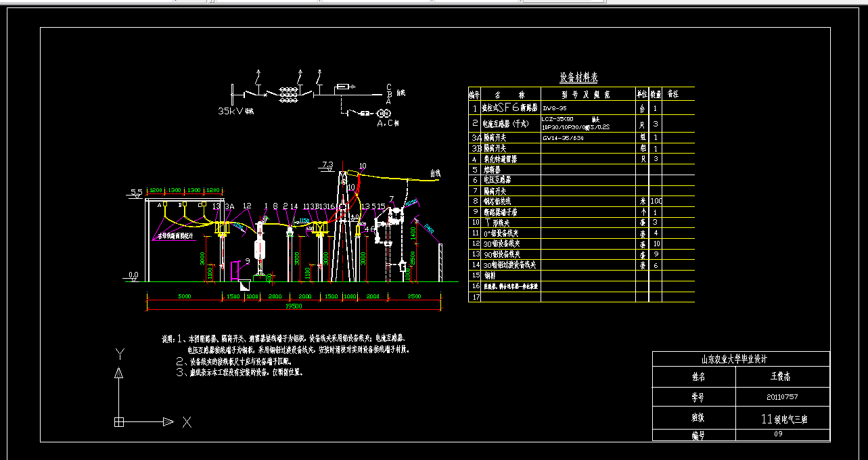Select the cyan '2400' dimension label
The width and height of the screenshot is (868, 460).
[429, 229]
